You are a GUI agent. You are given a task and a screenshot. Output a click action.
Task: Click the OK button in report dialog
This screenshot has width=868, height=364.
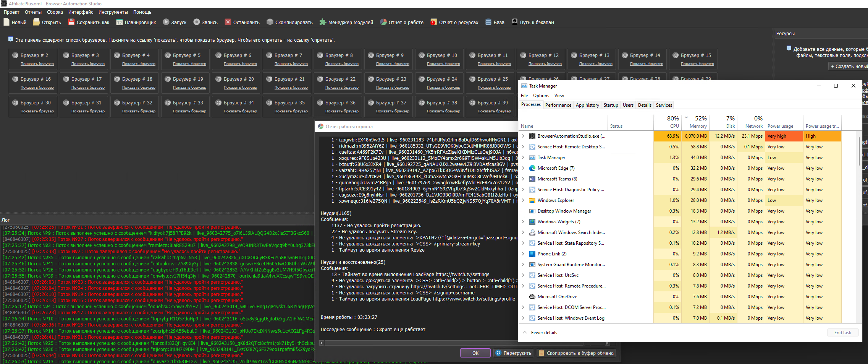(475, 353)
